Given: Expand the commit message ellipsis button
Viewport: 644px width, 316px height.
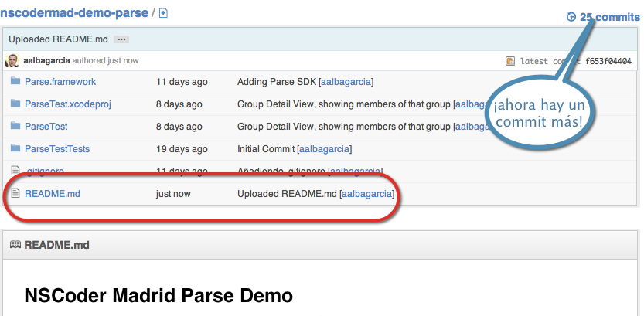Looking at the screenshot, I should click(x=121, y=39).
